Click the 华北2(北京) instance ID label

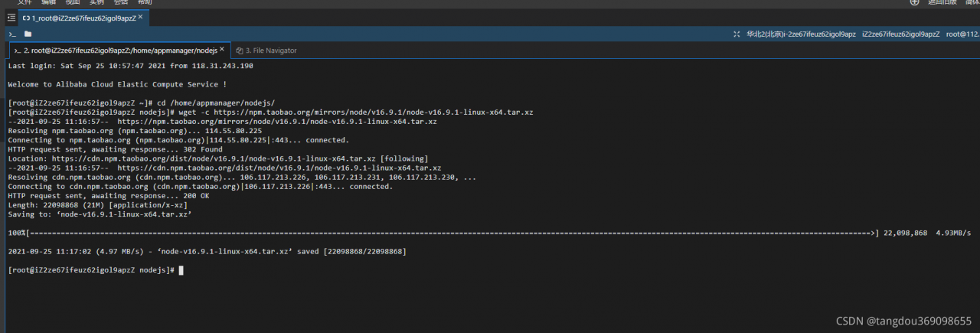pos(801,34)
